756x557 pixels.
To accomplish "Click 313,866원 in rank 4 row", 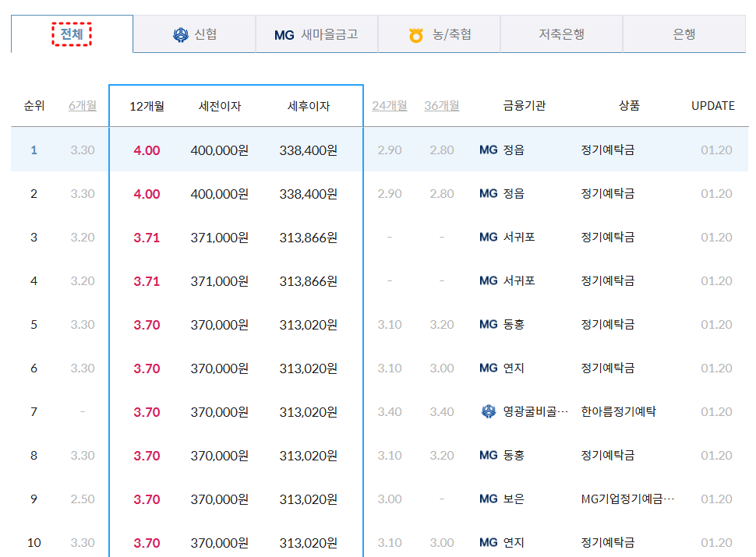I will (x=309, y=281).
